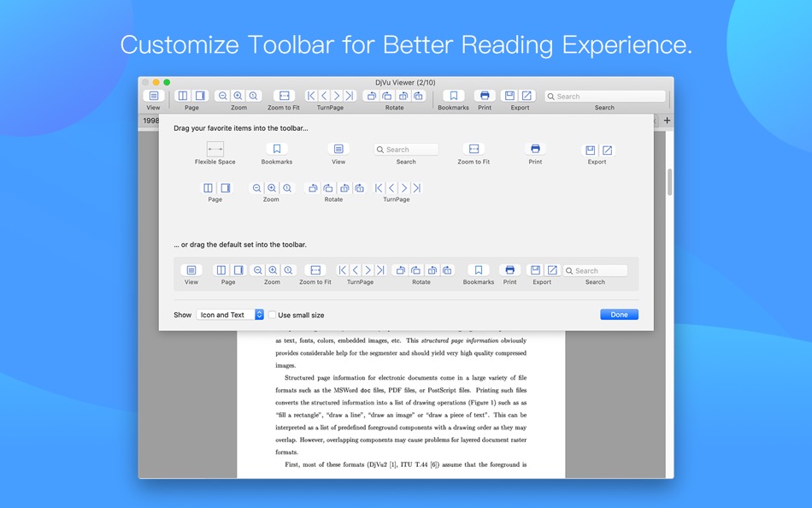
Task: Click the rightmost Rotate icon in main toolbar
Action: [x=419, y=96]
